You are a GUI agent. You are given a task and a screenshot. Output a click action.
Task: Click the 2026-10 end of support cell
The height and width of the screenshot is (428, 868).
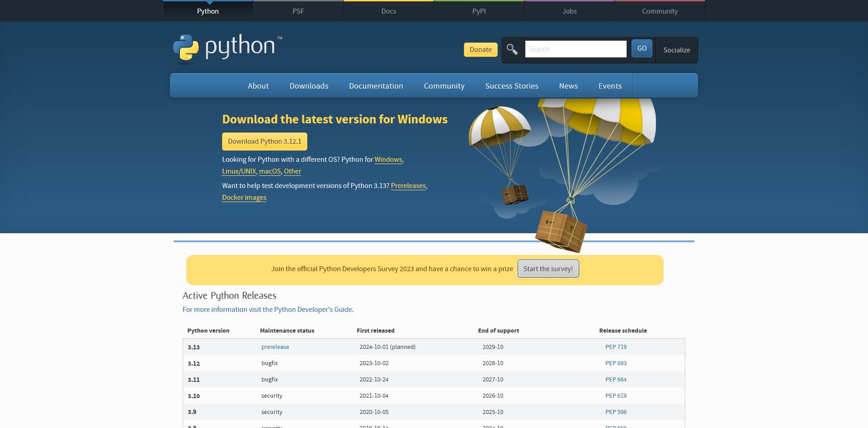(493, 396)
